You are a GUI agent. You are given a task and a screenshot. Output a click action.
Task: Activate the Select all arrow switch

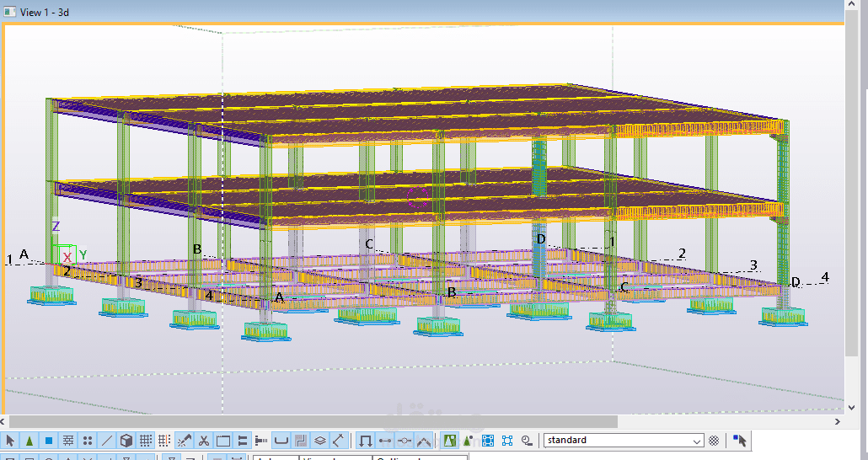[x=10, y=441]
